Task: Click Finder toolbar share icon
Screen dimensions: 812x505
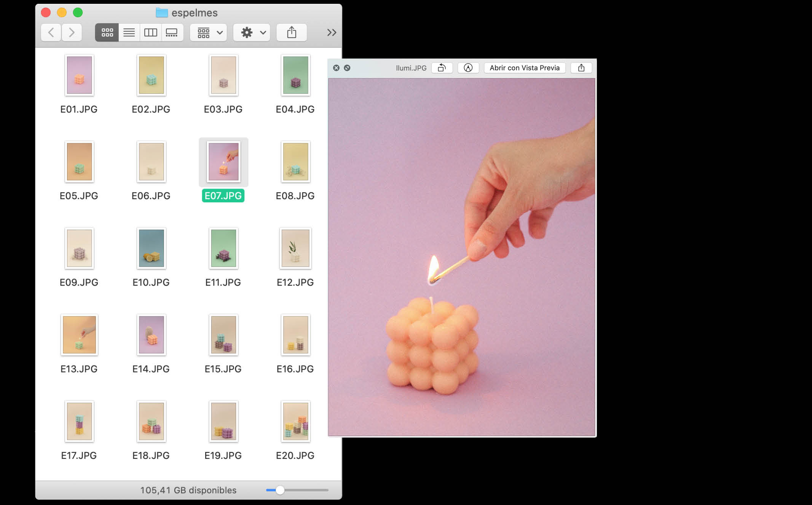Action: 292,33
